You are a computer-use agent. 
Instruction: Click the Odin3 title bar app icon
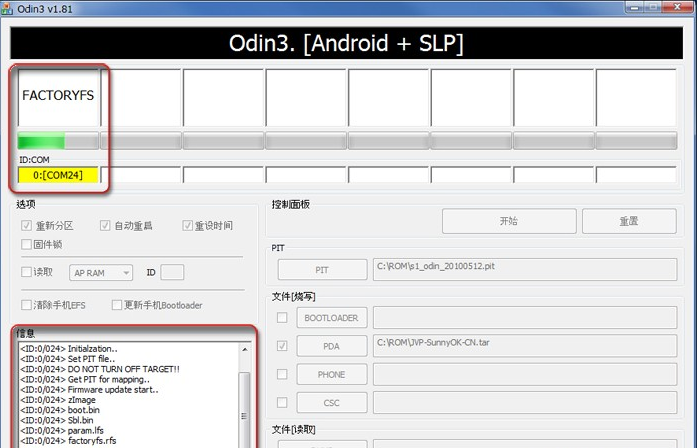point(7,8)
